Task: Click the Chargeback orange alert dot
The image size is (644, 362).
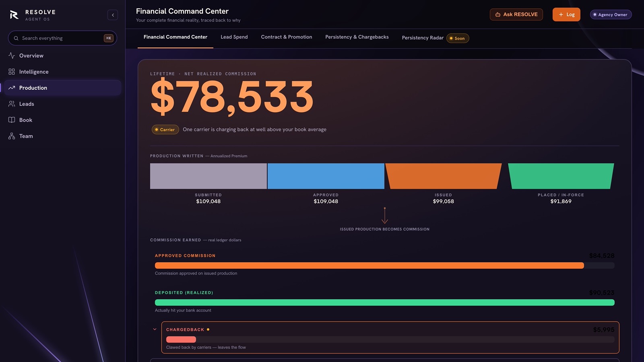Action: click(x=208, y=329)
